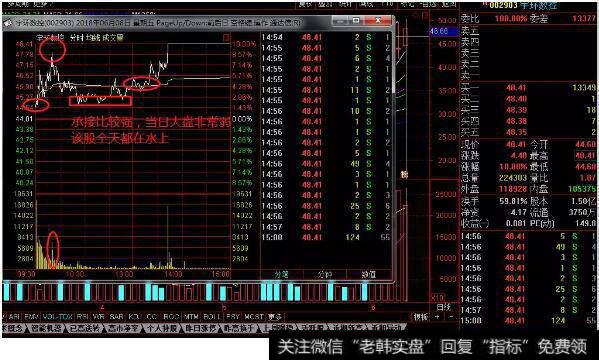The height and width of the screenshot is (360, 599).
Task: Switch to the 数值 tab
Action: (x=369, y=274)
